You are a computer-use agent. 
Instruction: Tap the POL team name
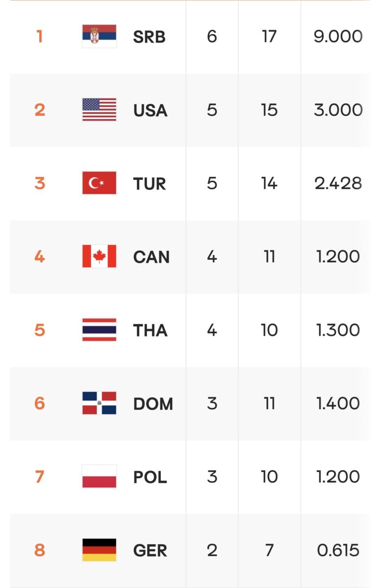(x=150, y=477)
